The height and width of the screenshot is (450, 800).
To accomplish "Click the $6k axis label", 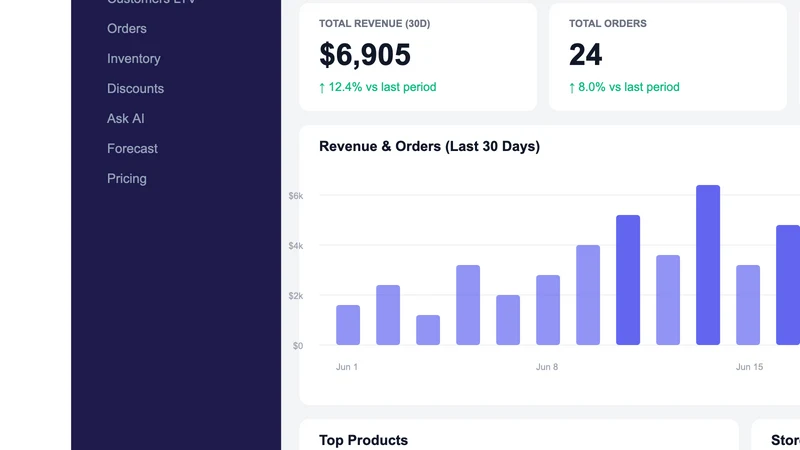I will pos(295,196).
